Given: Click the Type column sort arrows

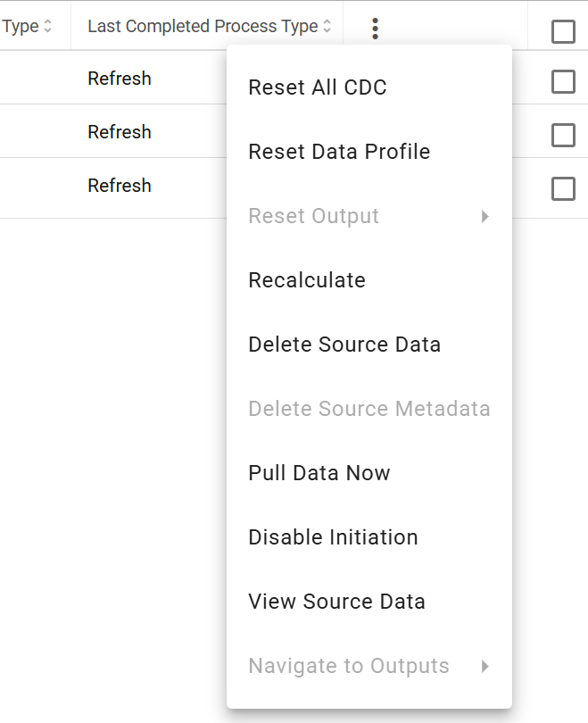Looking at the screenshot, I should click(47, 26).
